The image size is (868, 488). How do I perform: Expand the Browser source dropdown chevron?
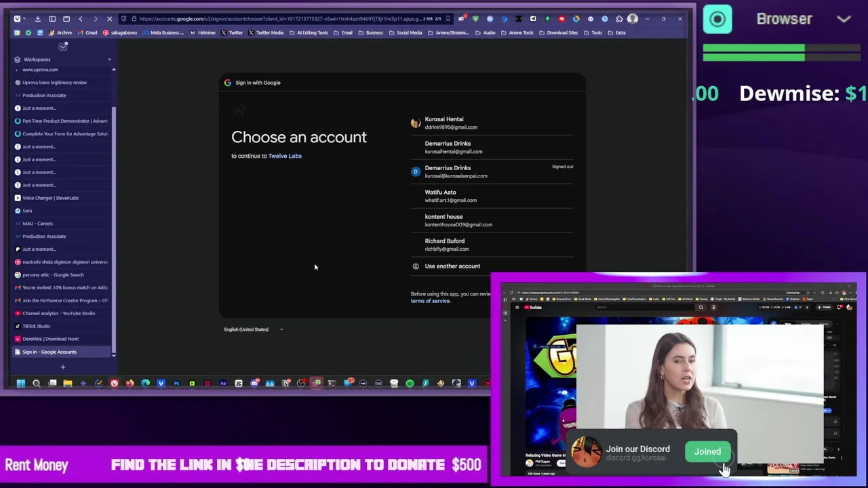click(844, 20)
